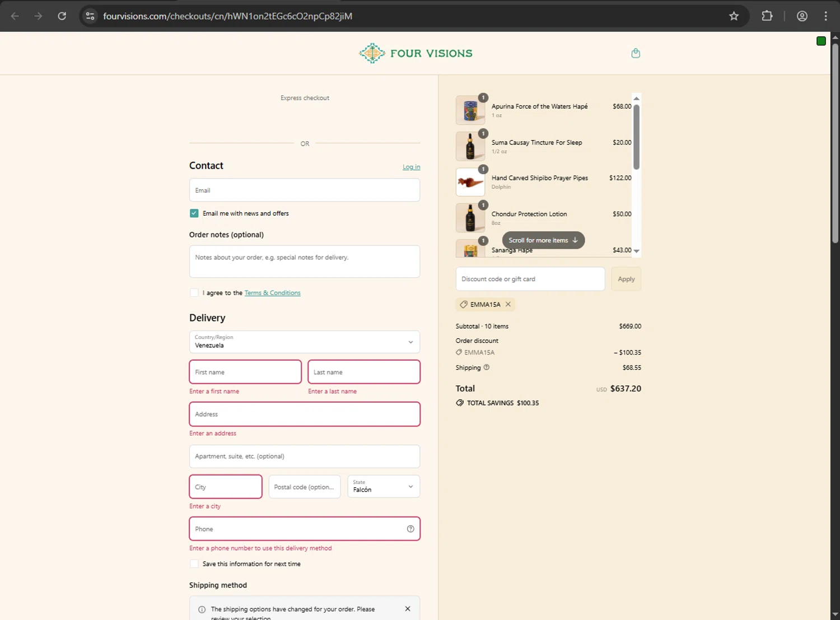Bookmark this page with the star
Screen dimensions: 840x620
point(734,16)
